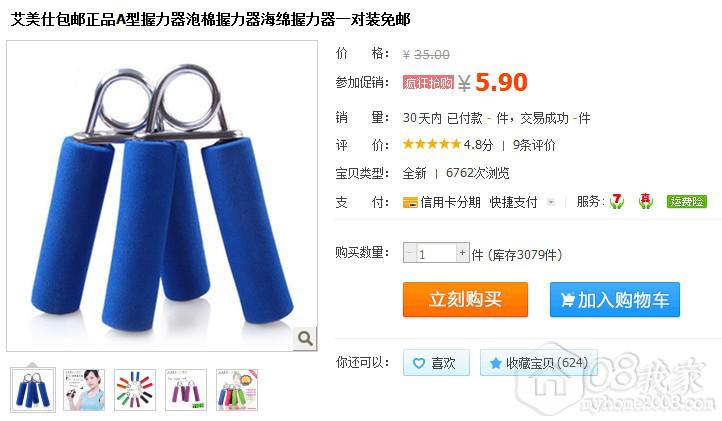
Task: Decrease purchase quantity with minus button
Action: 409,253
